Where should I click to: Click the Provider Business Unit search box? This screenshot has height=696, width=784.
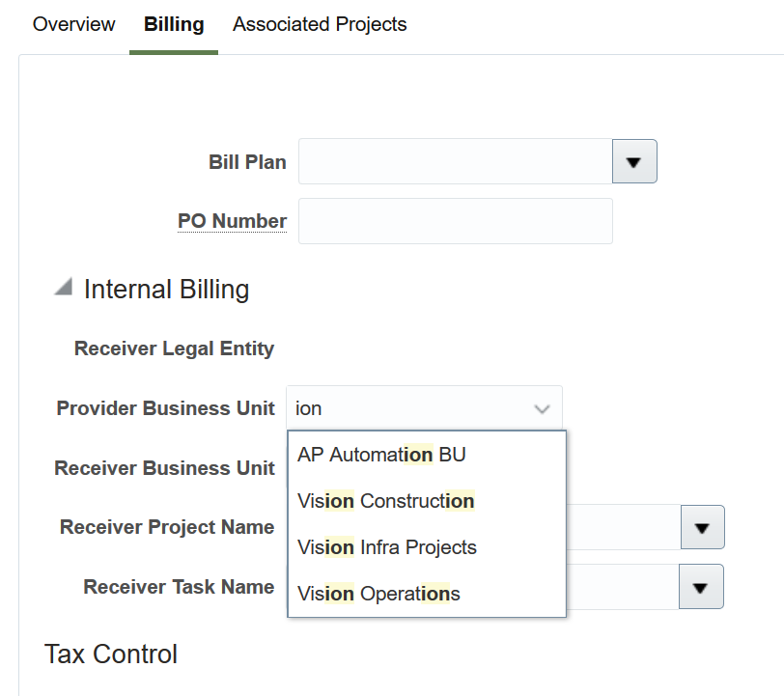(410, 409)
